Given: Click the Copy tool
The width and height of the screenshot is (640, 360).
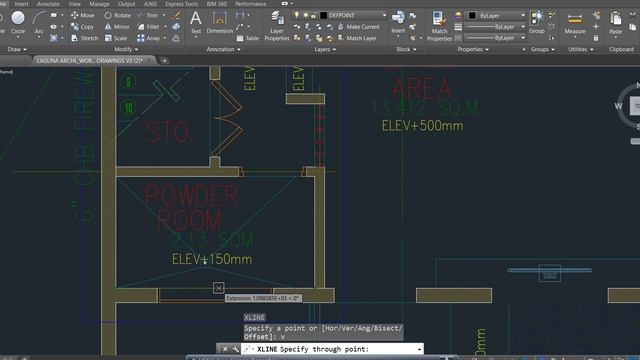Looking at the screenshot, I should pyautogui.click(x=83, y=27).
